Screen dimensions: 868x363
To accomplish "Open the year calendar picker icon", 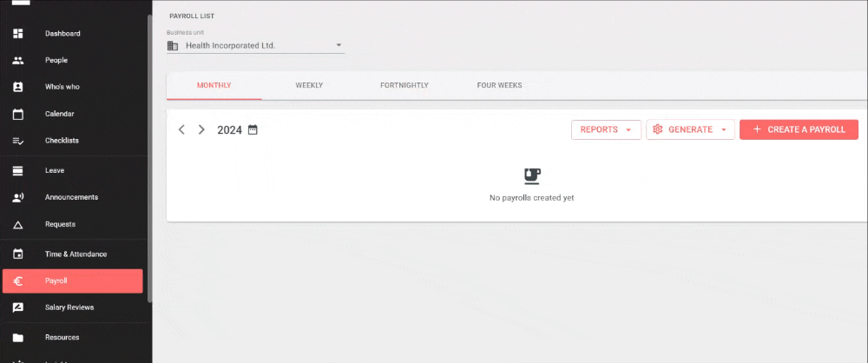I will pos(253,129).
